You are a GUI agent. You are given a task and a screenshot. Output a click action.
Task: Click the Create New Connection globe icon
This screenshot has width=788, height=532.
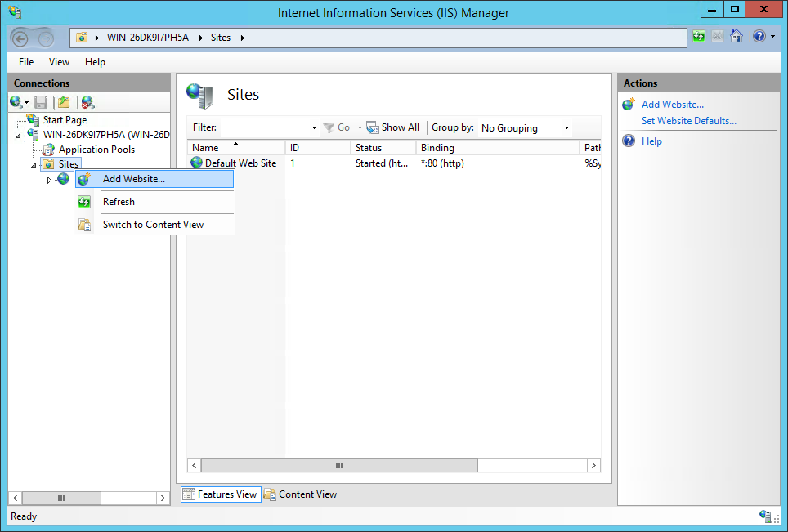(x=16, y=102)
